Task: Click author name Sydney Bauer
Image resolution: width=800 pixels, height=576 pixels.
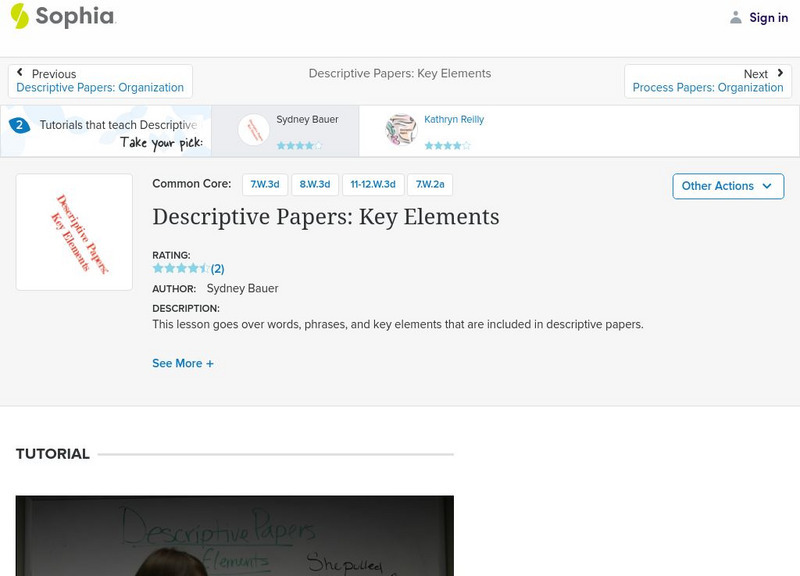Action: pos(242,289)
